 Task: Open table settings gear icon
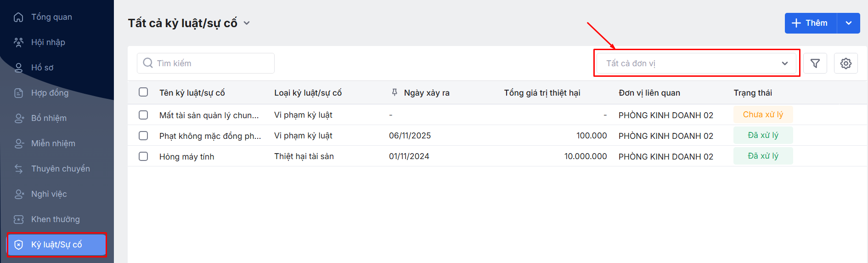coord(845,63)
